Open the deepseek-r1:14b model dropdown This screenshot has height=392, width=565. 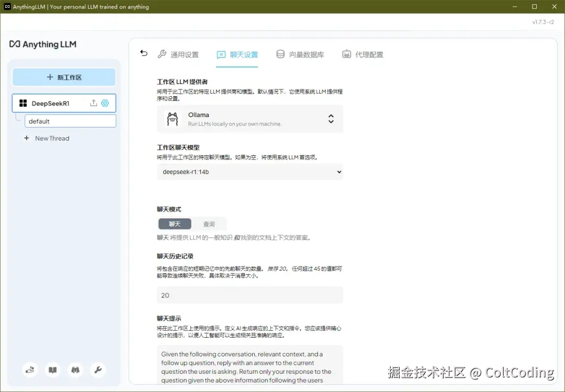250,171
